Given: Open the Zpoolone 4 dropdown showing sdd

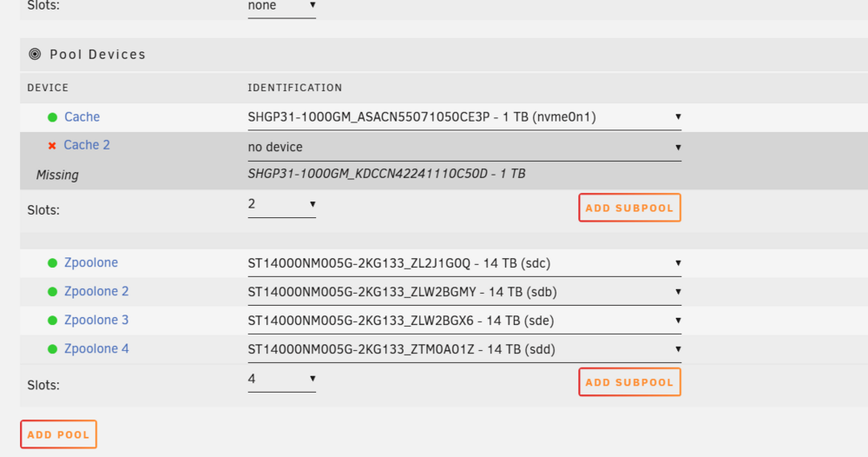Looking at the screenshot, I should tap(464, 349).
